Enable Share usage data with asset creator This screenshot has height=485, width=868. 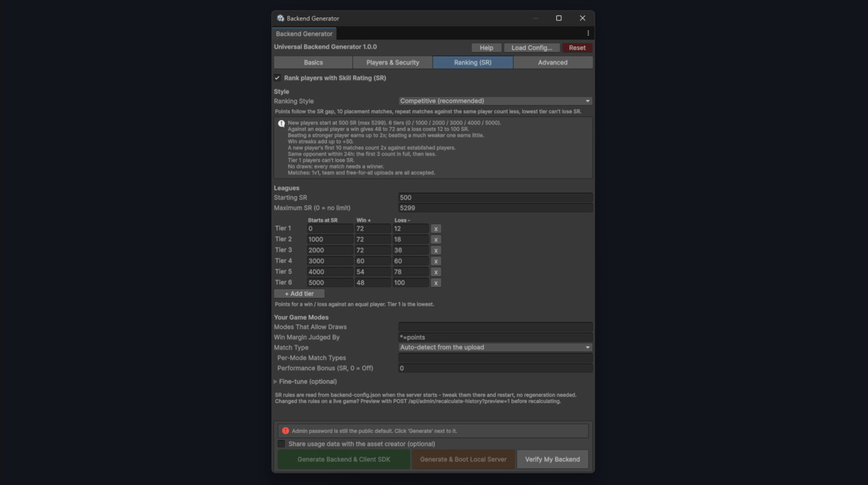281,444
